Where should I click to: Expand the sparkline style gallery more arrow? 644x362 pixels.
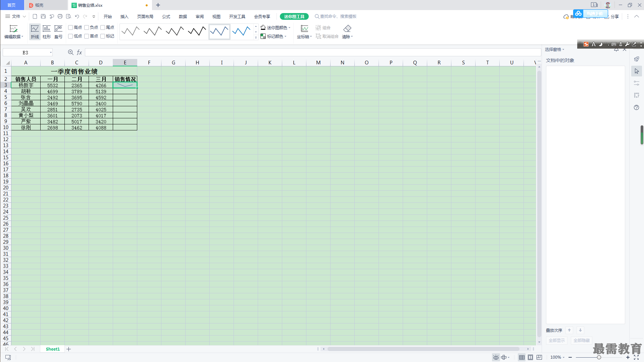(256, 38)
